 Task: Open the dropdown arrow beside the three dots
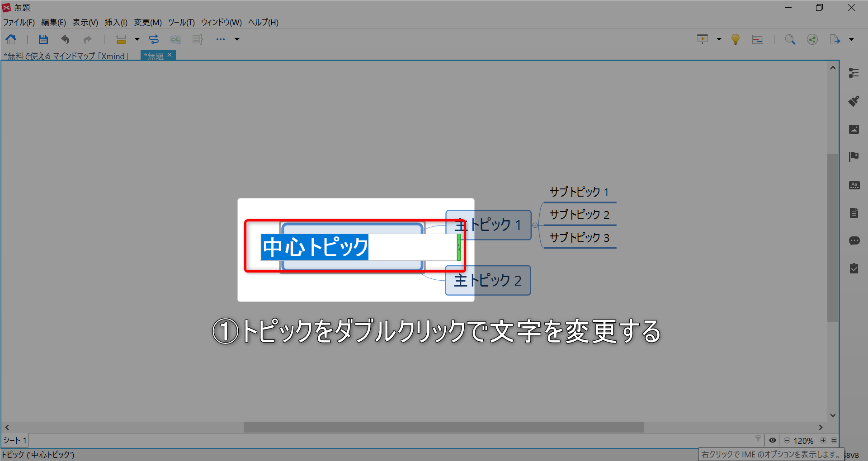[237, 39]
